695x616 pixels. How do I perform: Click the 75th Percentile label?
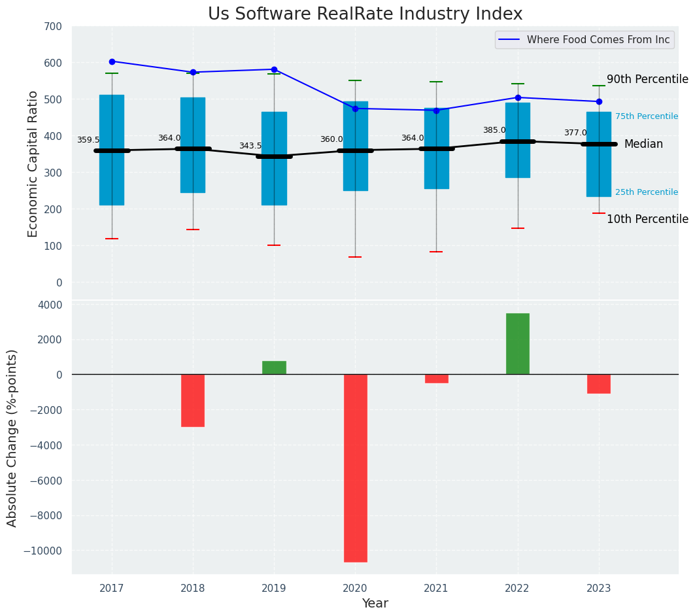point(646,116)
